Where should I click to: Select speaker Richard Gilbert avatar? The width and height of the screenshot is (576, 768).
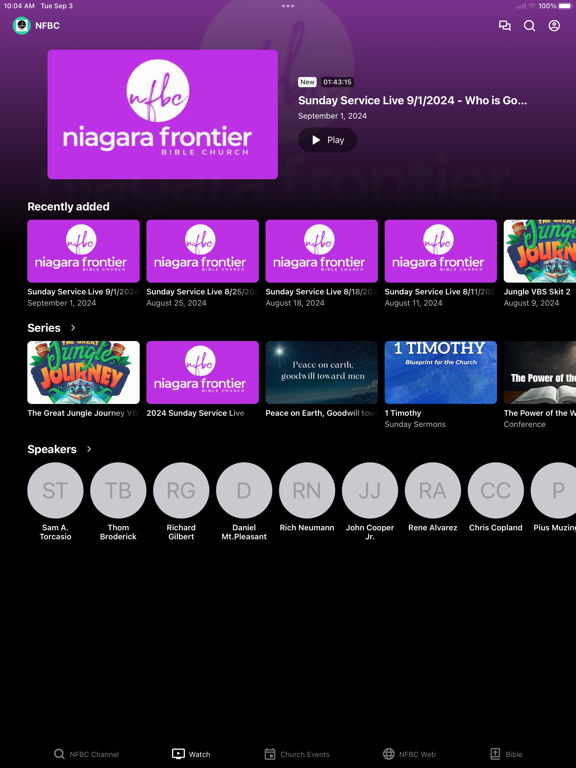(x=181, y=490)
